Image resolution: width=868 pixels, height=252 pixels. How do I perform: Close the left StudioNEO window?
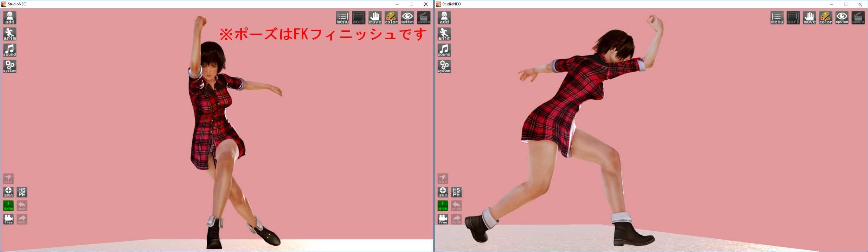point(426,4)
